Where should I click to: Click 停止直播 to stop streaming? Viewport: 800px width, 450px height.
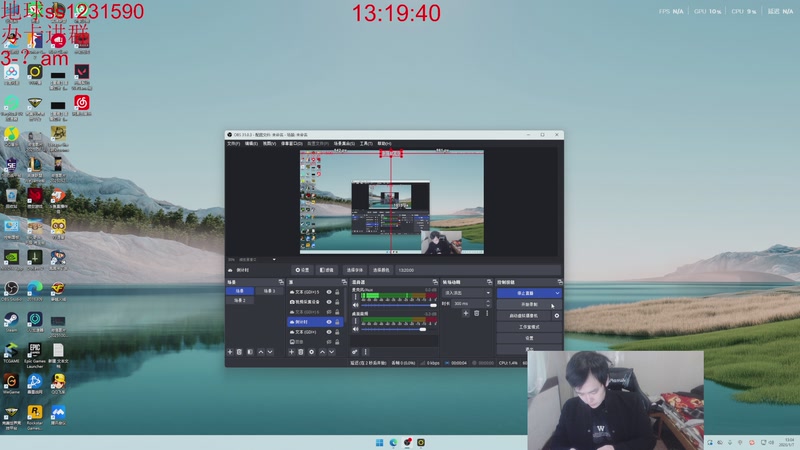point(525,293)
